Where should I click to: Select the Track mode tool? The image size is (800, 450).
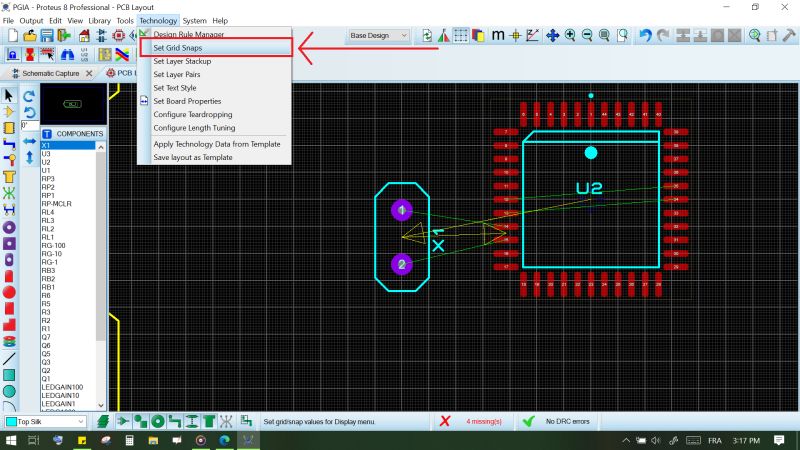(x=9, y=144)
